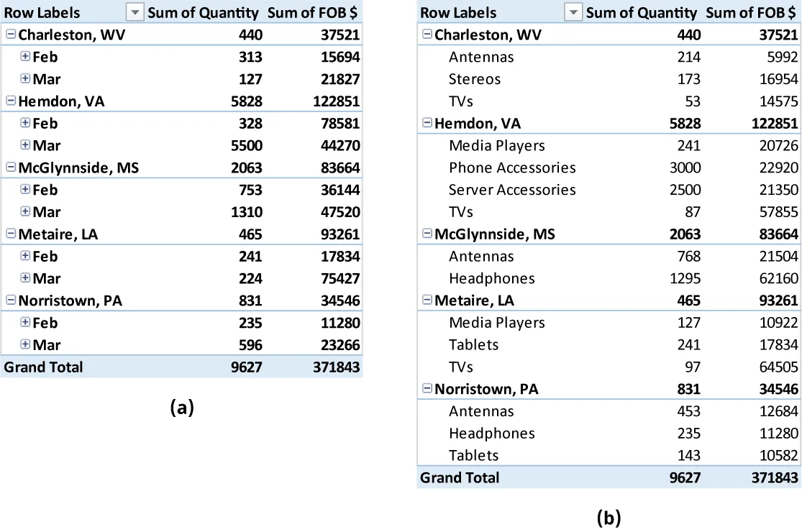Expand Feb under McGlynnside, MS
802x532 pixels.
click(25, 190)
